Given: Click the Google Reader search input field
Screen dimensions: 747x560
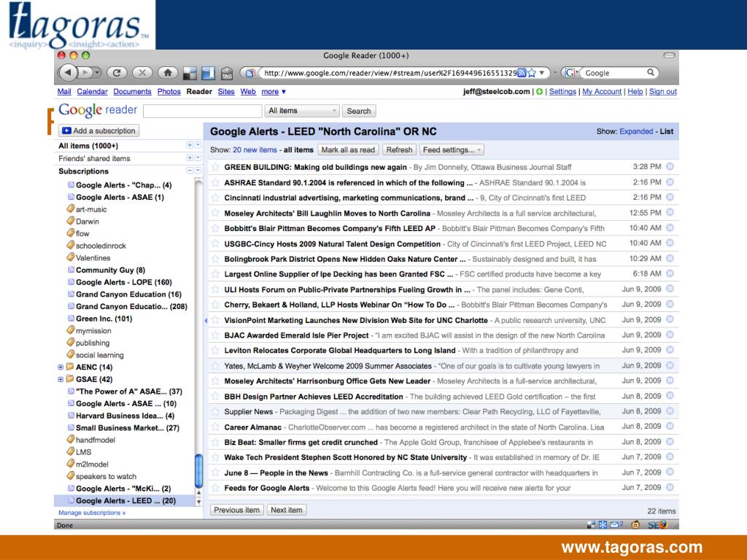Looking at the screenshot, I should pyautogui.click(x=203, y=111).
